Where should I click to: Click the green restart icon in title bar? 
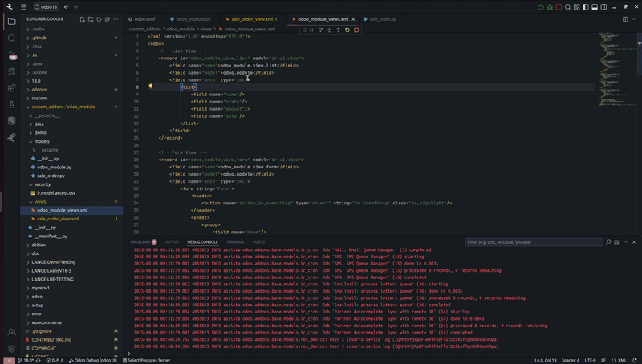tap(540, 7)
